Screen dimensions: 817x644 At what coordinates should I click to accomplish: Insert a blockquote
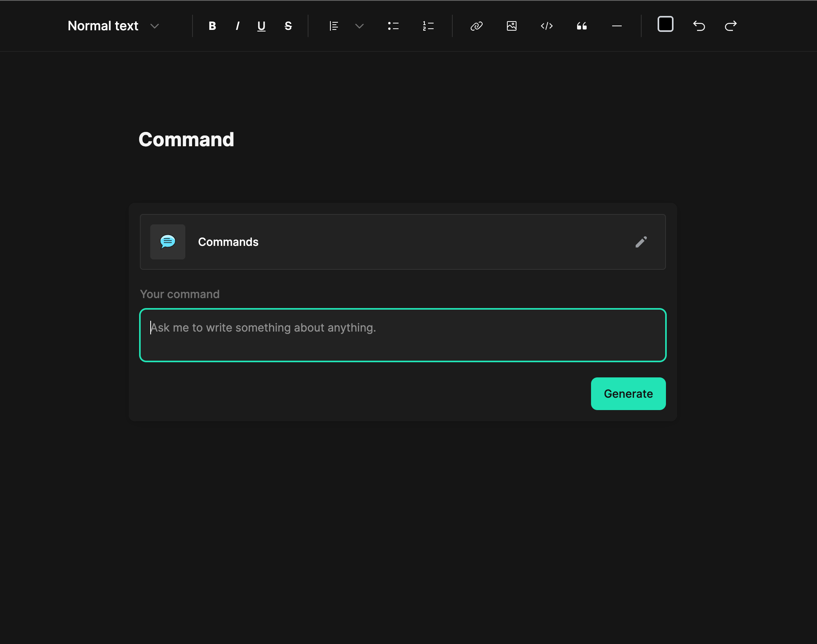pyautogui.click(x=582, y=26)
